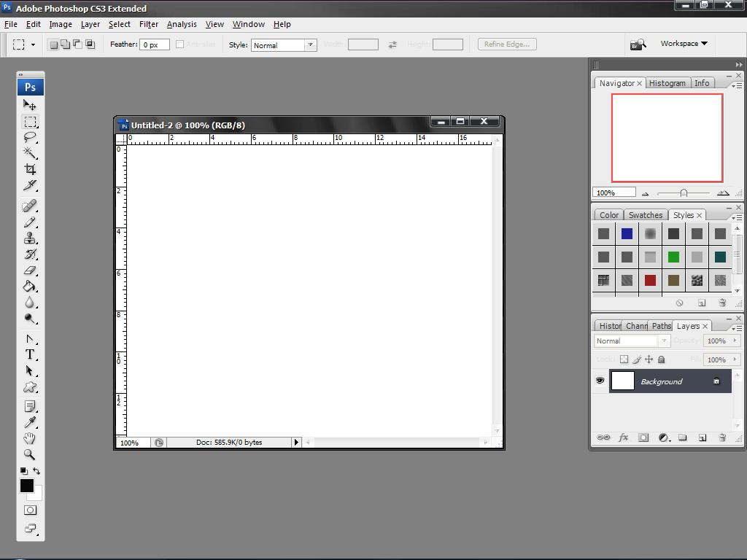Toggle Quick Mask mode button
747x560 pixels.
tap(30, 510)
